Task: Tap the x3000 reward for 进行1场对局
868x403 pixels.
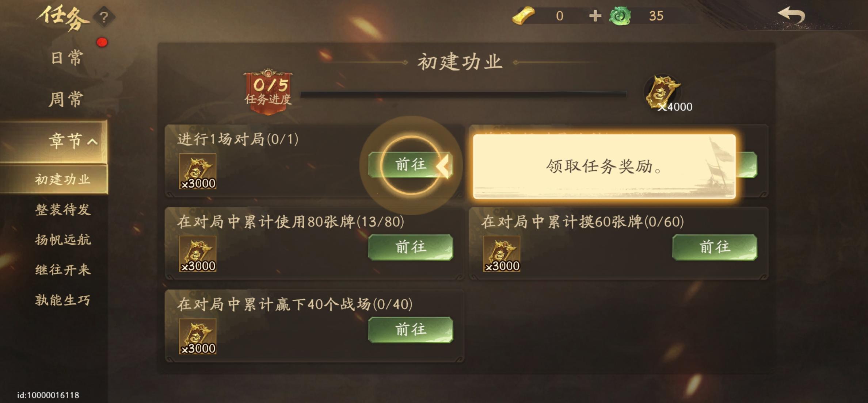Action: 198,171
